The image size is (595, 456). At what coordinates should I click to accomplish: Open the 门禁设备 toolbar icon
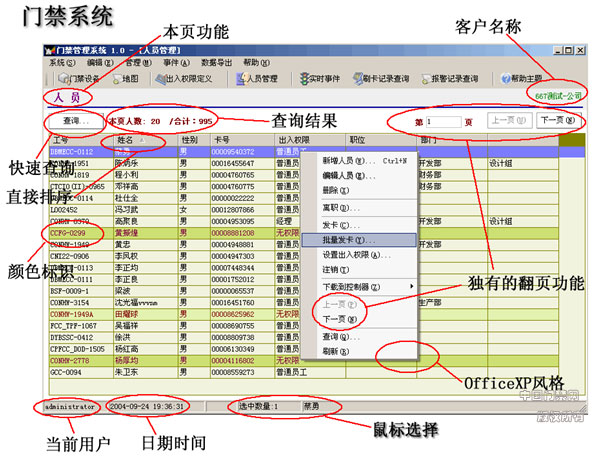pyautogui.click(x=64, y=79)
